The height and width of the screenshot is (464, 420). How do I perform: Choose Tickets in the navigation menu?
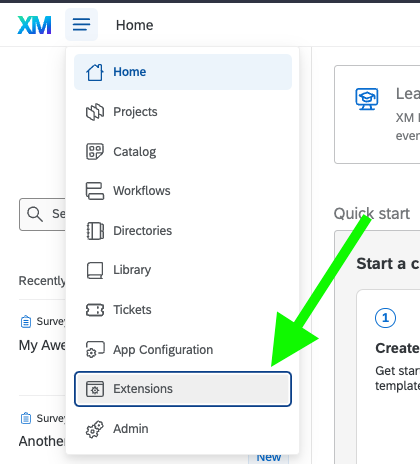[x=183, y=310]
